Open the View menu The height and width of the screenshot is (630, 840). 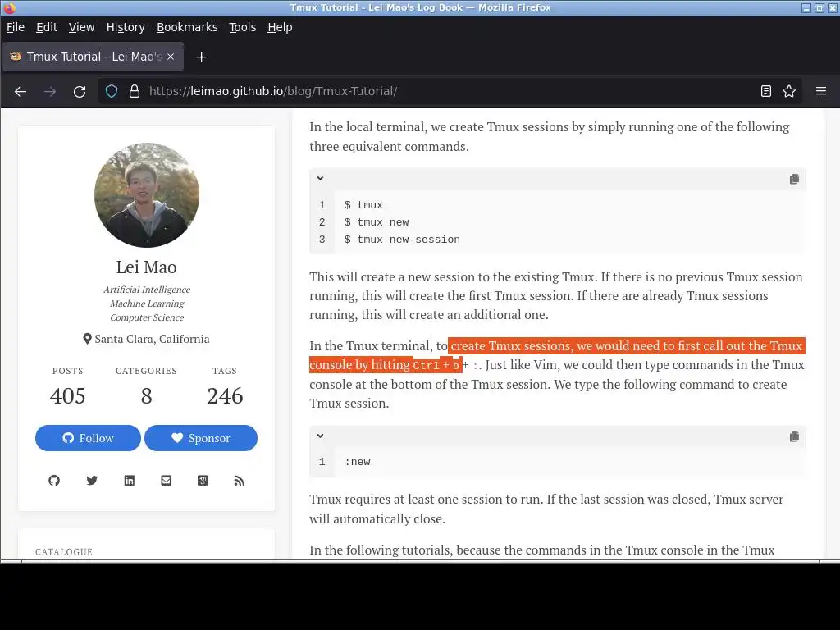point(81,27)
